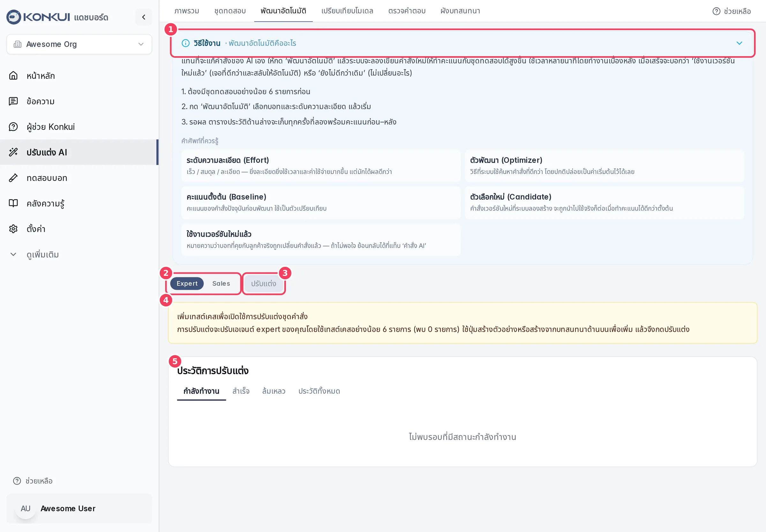Select the กำลังทำงาน history tab

pos(201,391)
